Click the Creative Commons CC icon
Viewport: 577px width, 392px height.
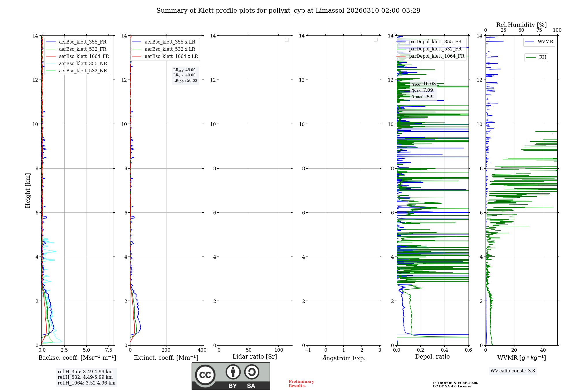205,375
